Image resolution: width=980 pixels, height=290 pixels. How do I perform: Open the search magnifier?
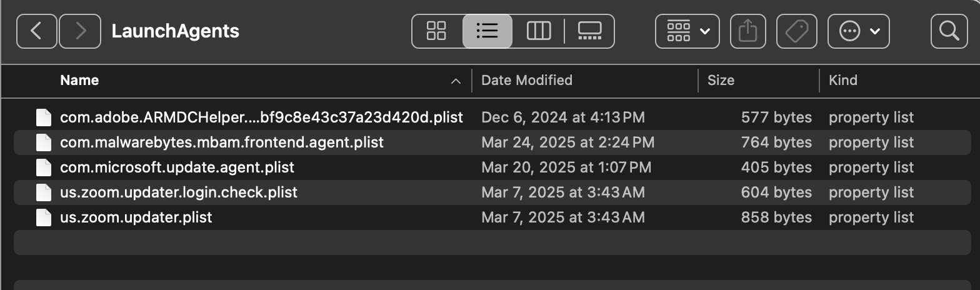[x=949, y=31]
